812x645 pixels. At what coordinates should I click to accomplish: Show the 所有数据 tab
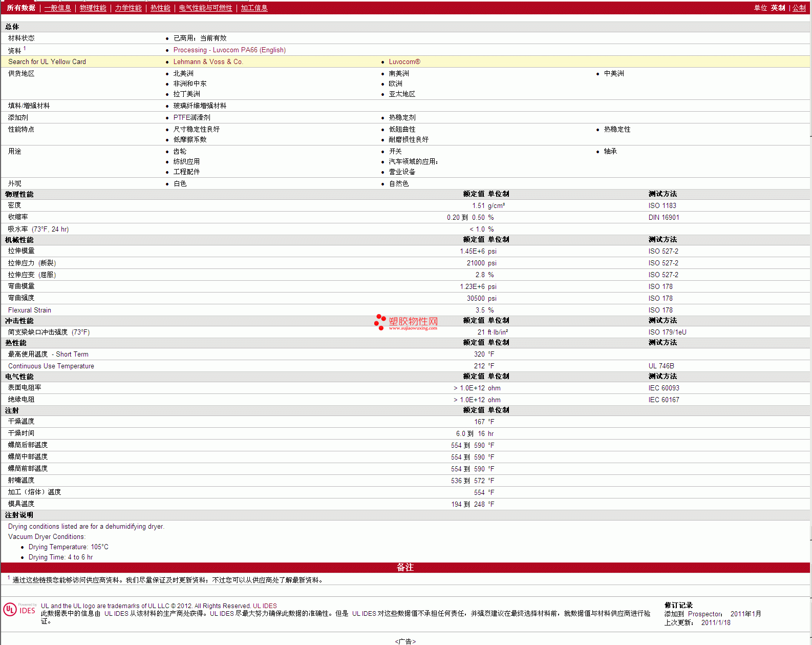coord(21,8)
